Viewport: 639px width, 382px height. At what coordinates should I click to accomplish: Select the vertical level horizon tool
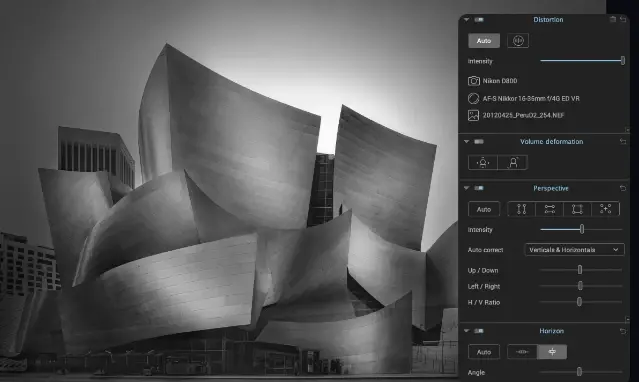tap(552, 352)
